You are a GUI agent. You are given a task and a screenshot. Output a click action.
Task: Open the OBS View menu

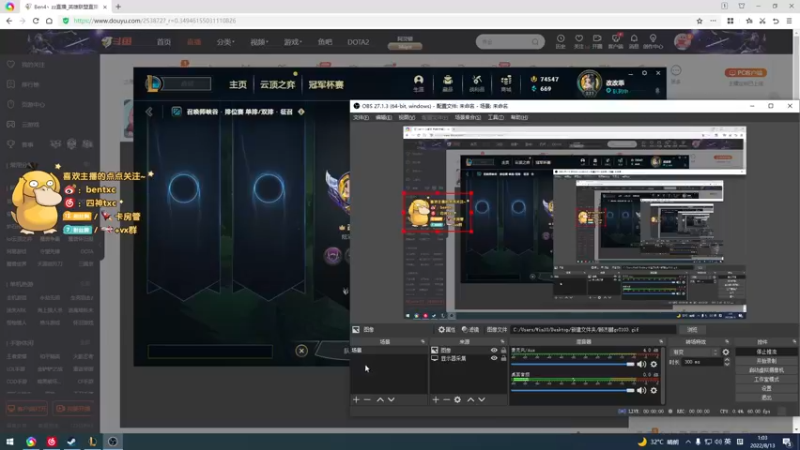point(407,117)
